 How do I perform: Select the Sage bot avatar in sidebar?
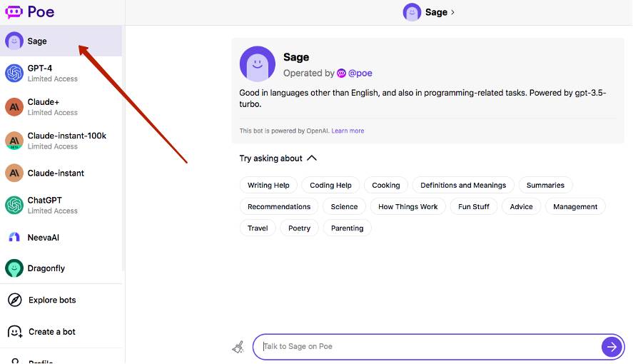pos(14,41)
